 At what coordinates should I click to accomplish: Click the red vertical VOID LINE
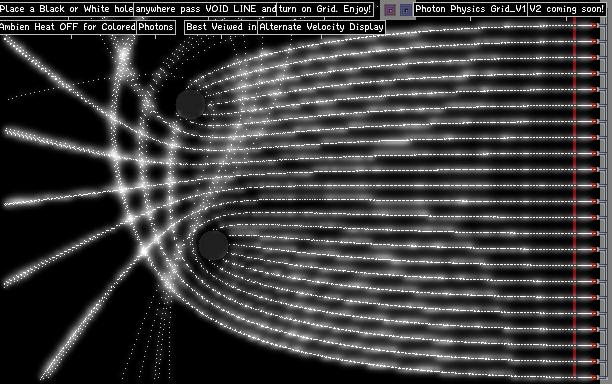coord(575,199)
